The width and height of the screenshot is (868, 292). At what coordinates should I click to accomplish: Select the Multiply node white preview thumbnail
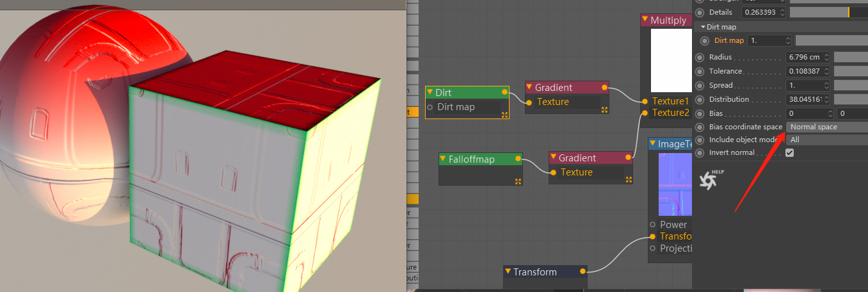(671, 61)
